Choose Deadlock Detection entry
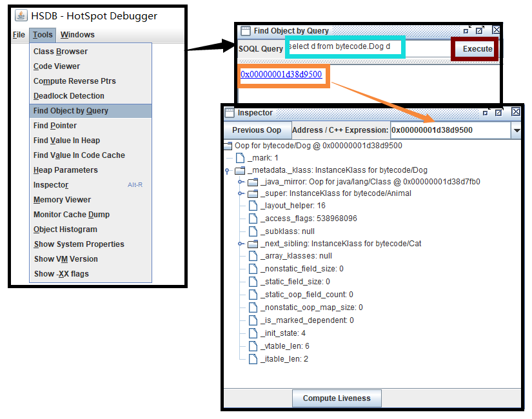This screenshot has height=419, width=532. click(x=90, y=95)
